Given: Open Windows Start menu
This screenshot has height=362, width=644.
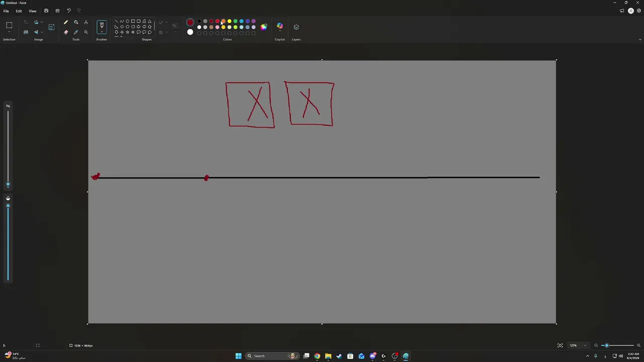Looking at the screenshot, I should click(x=238, y=356).
